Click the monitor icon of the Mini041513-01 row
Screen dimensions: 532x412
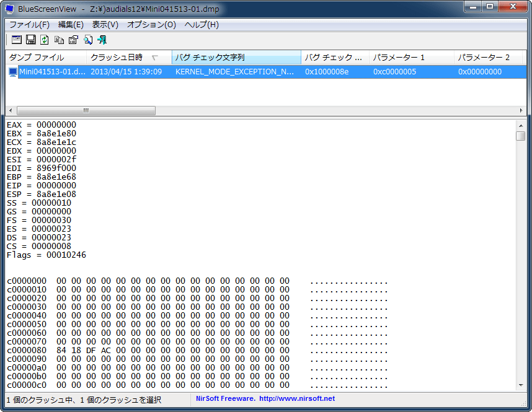click(13, 72)
